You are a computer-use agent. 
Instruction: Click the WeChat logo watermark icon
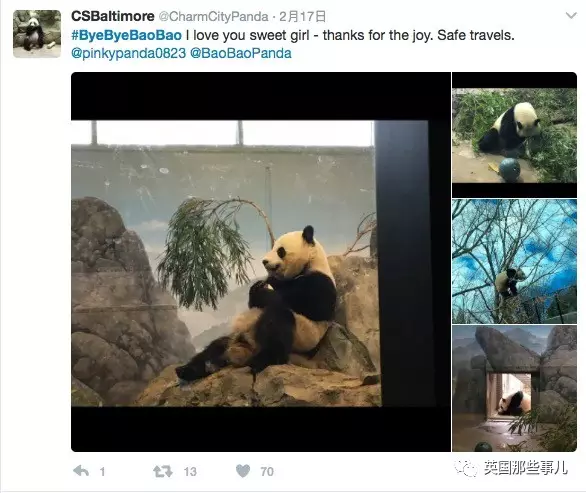tap(466, 468)
